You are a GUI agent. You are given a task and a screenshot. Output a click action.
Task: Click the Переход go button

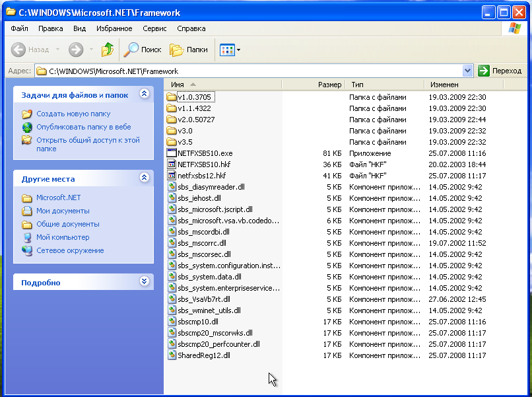click(500, 71)
